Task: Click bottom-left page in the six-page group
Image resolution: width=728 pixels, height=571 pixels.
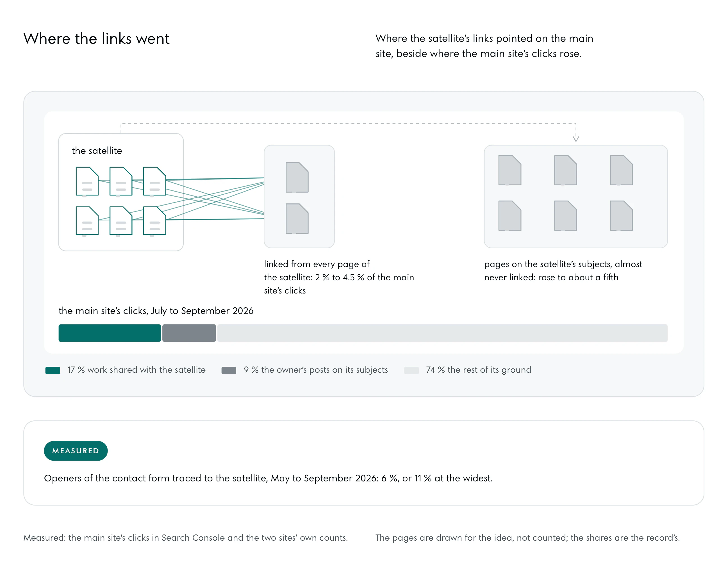Action: (x=510, y=216)
